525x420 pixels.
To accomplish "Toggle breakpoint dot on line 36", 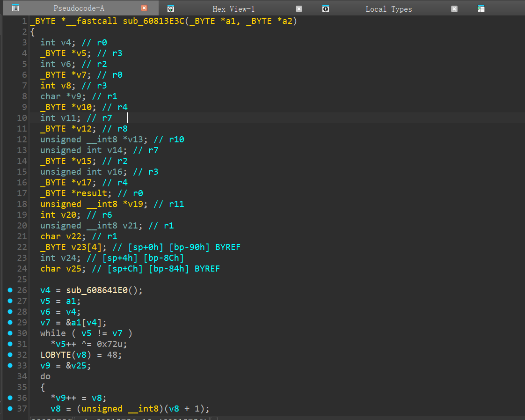I will coord(10,398).
